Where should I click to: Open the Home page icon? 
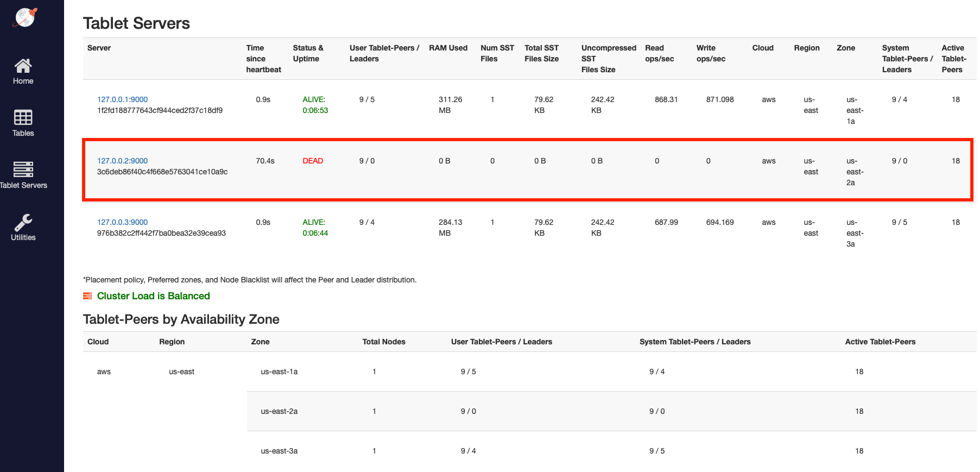[23, 66]
